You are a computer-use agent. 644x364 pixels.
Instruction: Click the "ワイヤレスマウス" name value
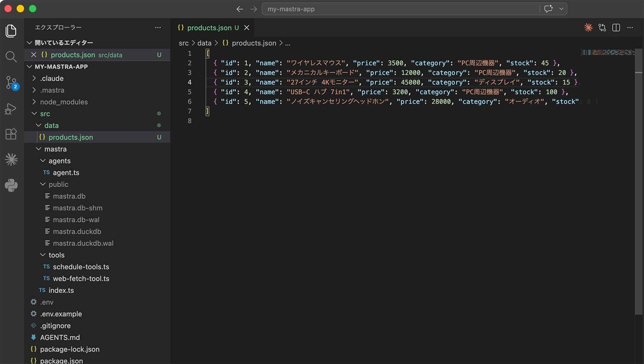point(316,63)
